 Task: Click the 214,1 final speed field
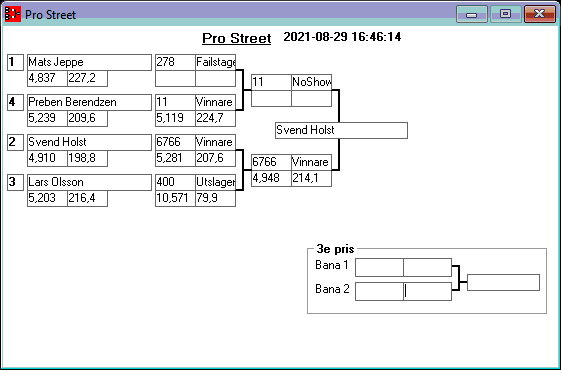(x=312, y=178)
